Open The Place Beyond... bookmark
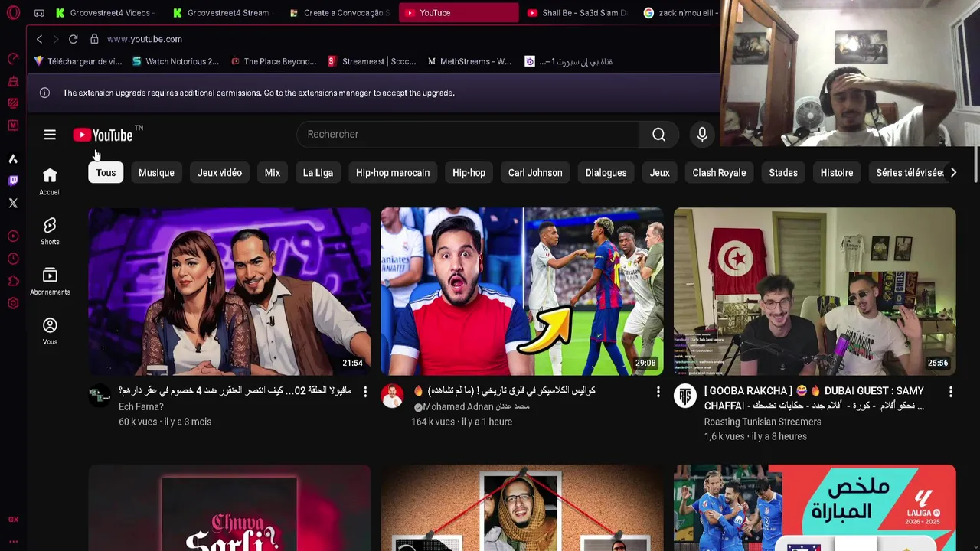 tap(273, 61)
